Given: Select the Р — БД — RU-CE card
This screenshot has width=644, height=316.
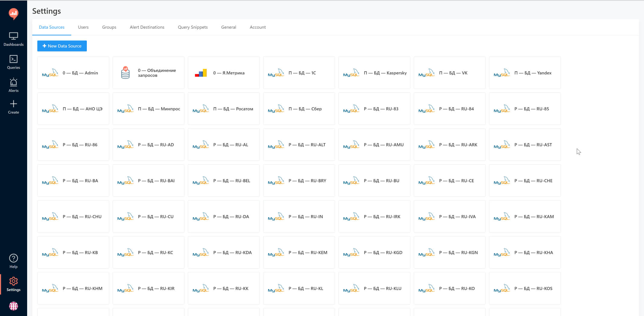Looking at the screenshot, I should 450,181.
